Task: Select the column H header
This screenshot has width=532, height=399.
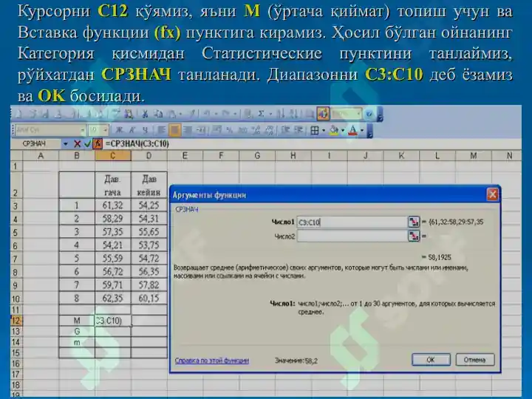Action: (293, 156)
